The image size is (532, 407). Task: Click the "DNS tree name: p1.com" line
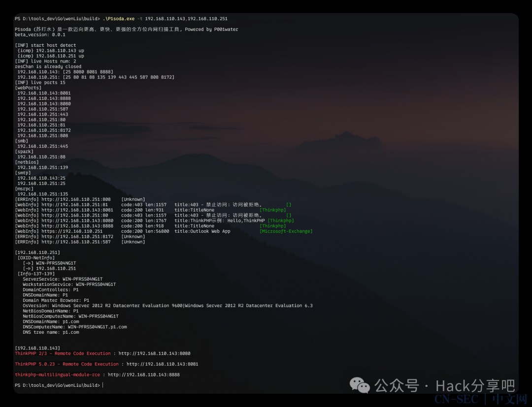51,332
